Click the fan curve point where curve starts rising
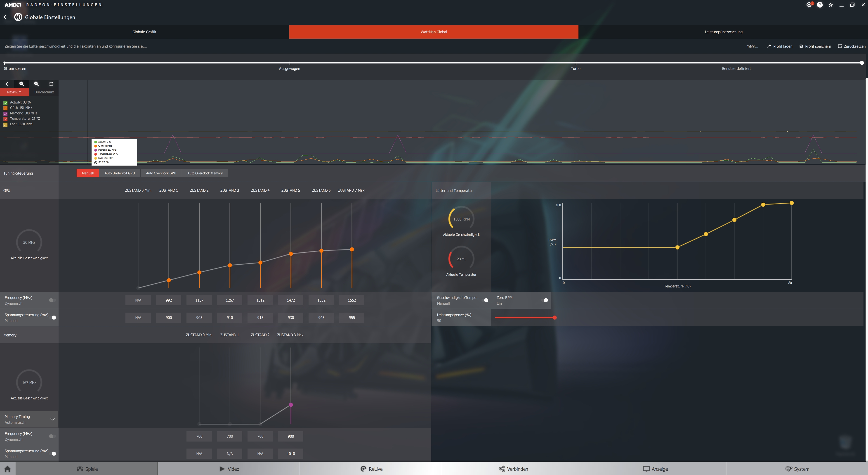 (677, 247)
